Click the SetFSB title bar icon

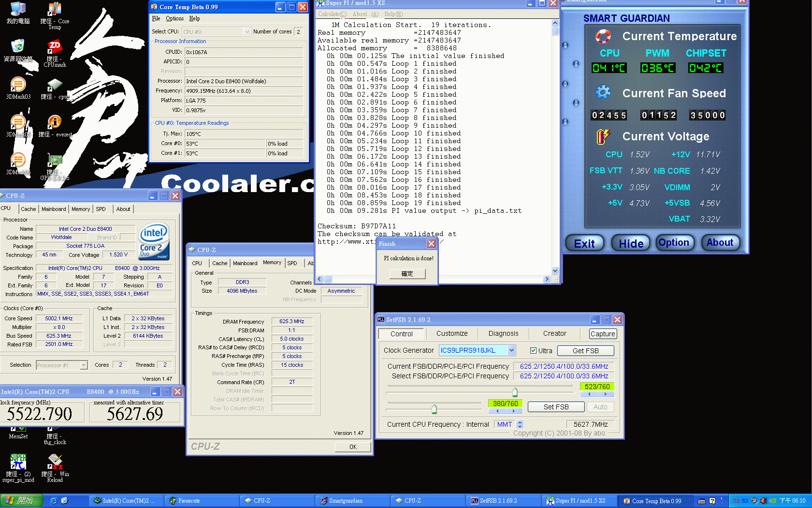pyautogui.click(x=381, y=319)
